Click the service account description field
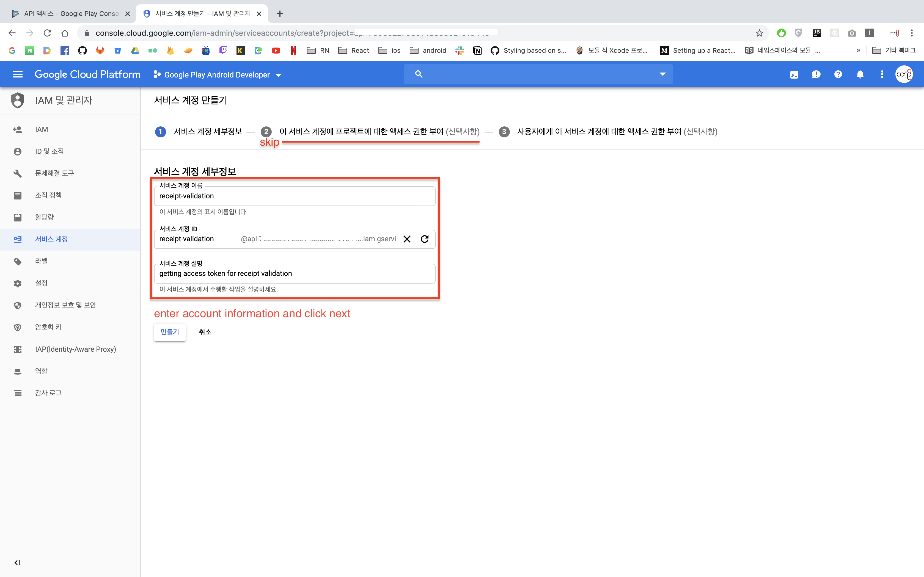This screenshot has height=577, width=924. [x=294, y=274]
